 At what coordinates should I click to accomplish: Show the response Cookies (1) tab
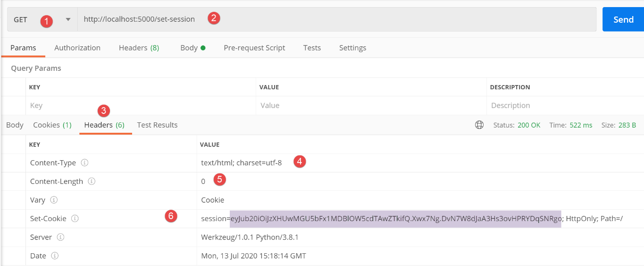pyautogui.click(x=52, y=125)
